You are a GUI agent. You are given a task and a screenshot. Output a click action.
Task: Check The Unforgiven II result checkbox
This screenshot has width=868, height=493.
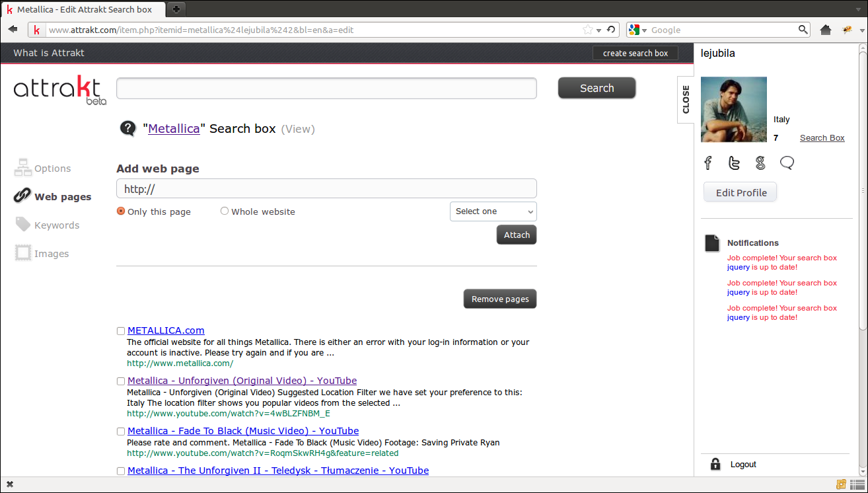coord(121,471)
